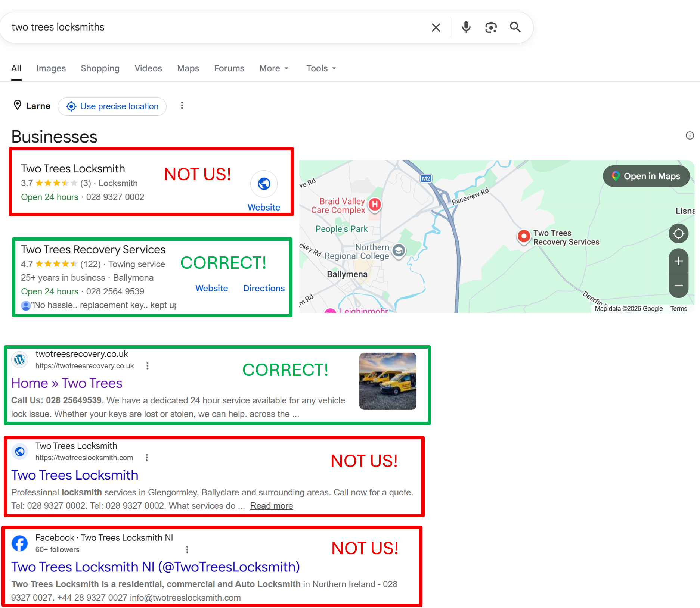Open location options three-dot menu

182,106
